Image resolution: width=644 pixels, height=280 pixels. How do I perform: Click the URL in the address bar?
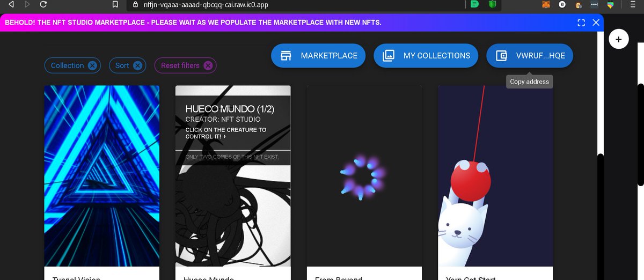pos(206,4)
